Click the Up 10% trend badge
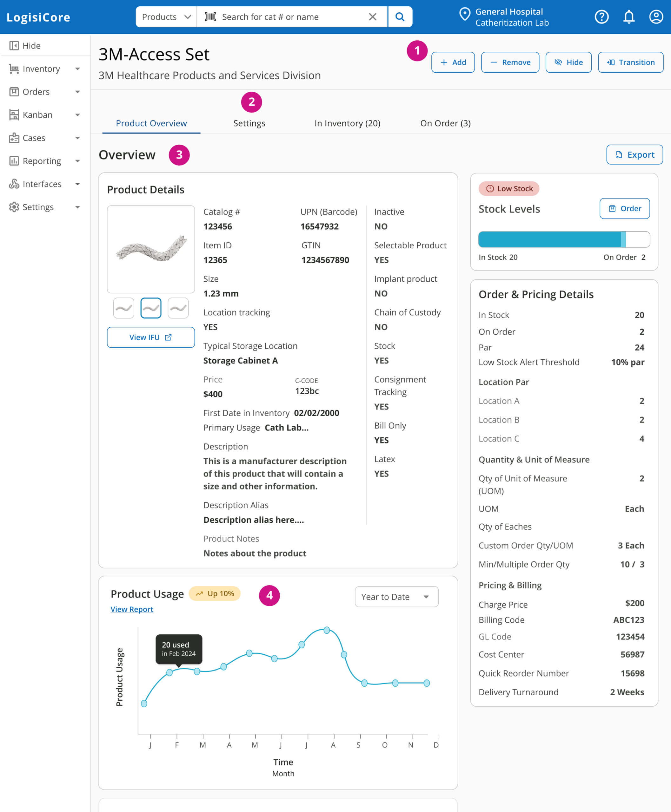Screen dimensions: 671x812 [x=215, y=593]
